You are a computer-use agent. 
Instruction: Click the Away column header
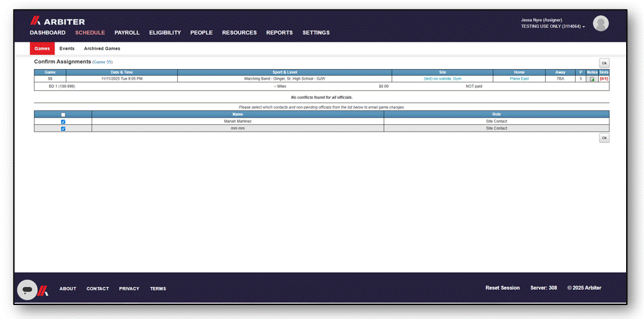tap(560, 72)
